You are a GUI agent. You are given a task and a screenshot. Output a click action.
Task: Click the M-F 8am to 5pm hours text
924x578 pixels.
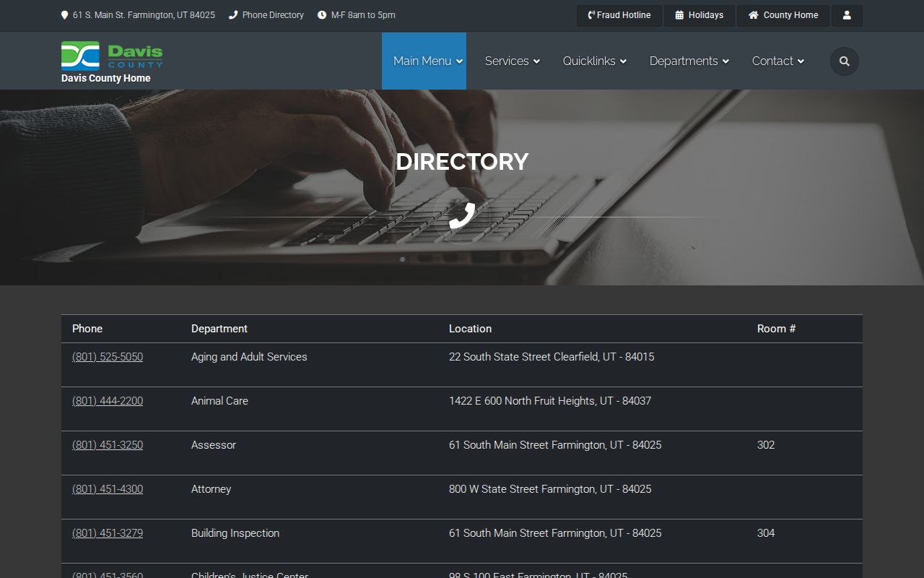(363, 15)
